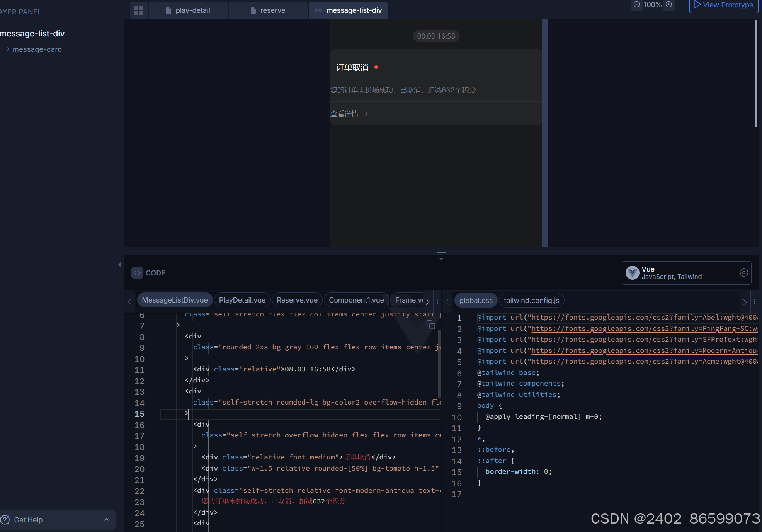Click the copy code icon in editor
This screenshot has height=532, width=762.
pyautogui.click(x=430, y=325)
